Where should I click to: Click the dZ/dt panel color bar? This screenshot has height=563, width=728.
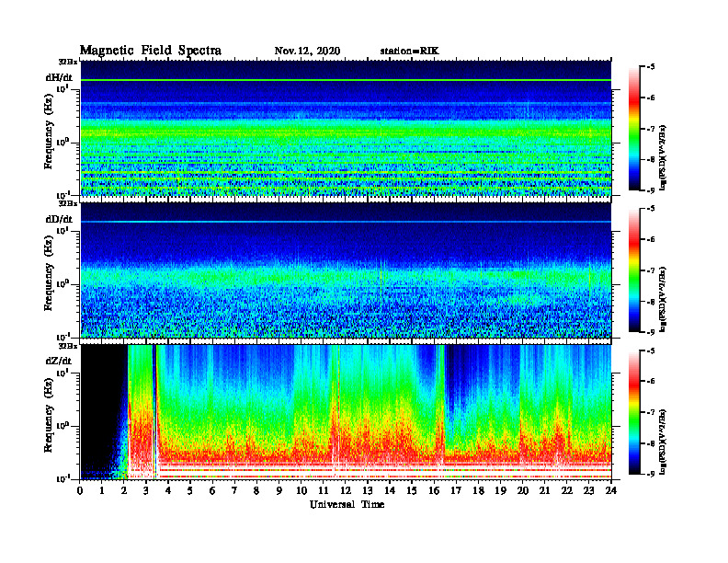point(633,412)
